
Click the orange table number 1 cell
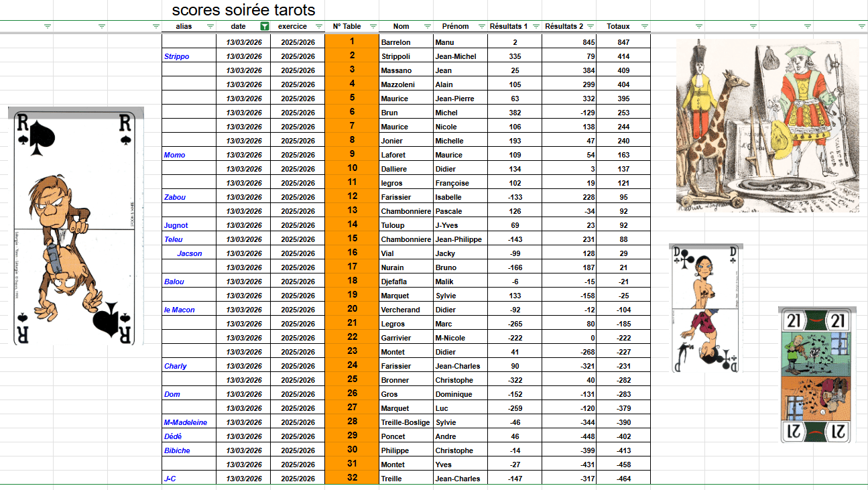351,42
